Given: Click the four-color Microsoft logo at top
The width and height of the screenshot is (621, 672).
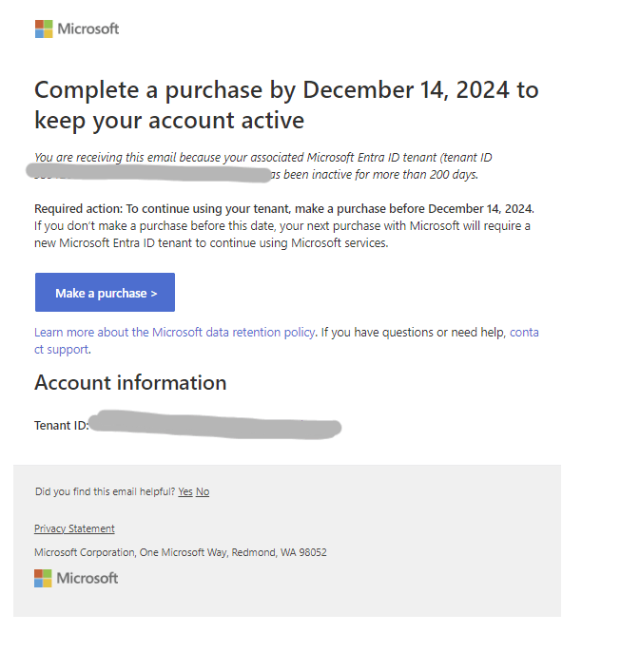Looking at the screenshot, I should 44,29.
